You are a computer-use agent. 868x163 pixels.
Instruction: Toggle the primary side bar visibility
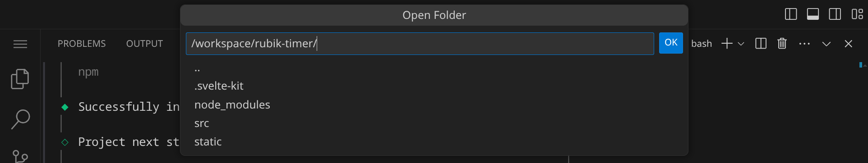coord(791,14)
